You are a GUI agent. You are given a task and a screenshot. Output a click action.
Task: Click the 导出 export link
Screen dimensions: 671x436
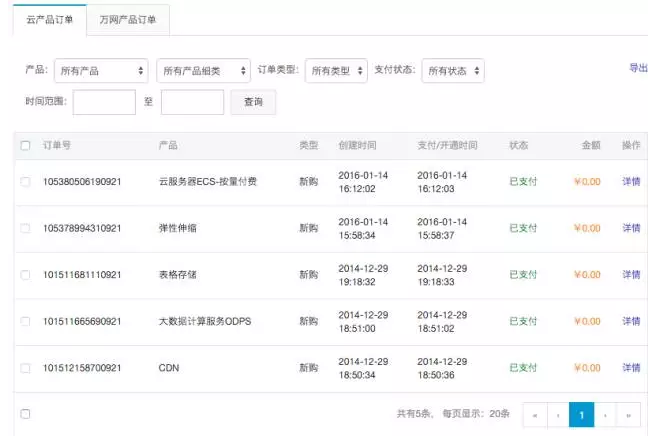point(637,68)
